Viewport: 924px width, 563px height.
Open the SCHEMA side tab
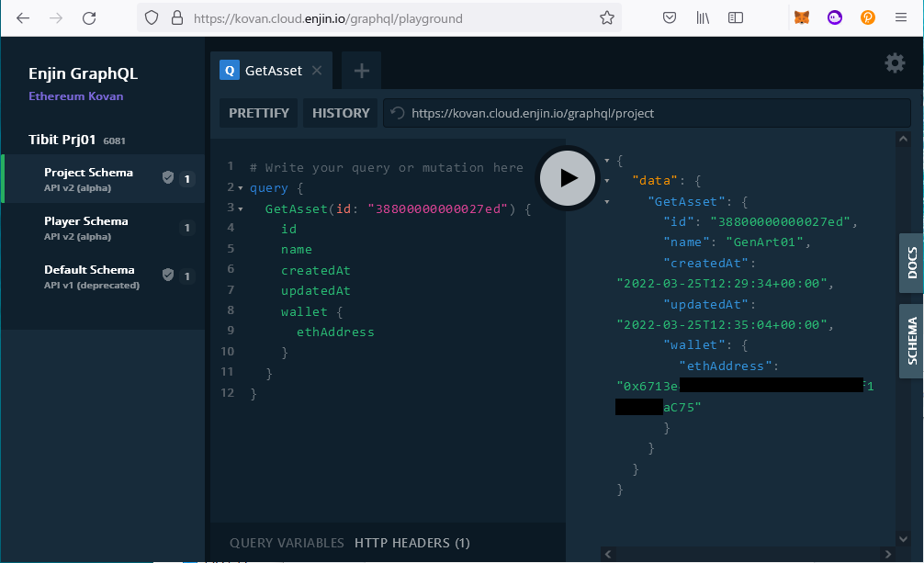pyautogui.click(x=911, y=341)
